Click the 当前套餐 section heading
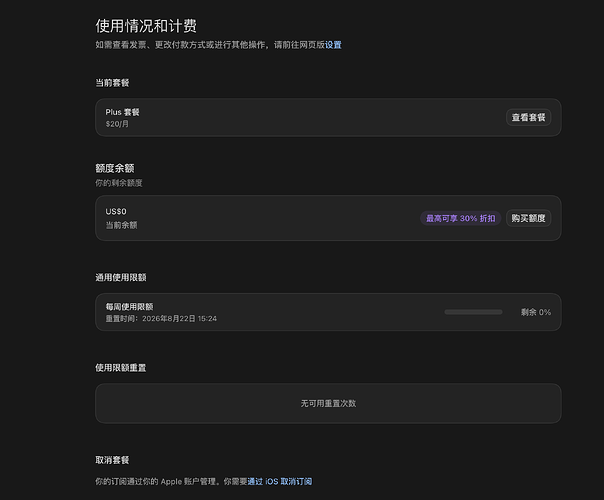 click(x=112, y=83)
